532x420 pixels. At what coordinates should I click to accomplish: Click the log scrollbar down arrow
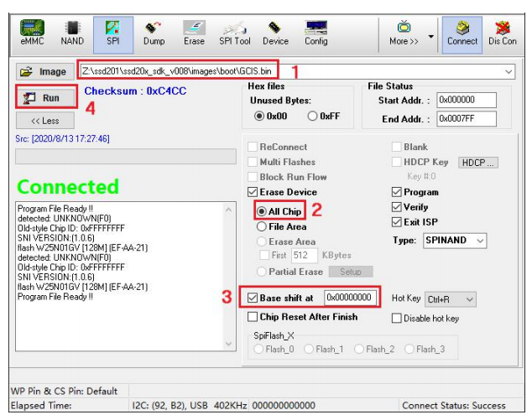229,344
